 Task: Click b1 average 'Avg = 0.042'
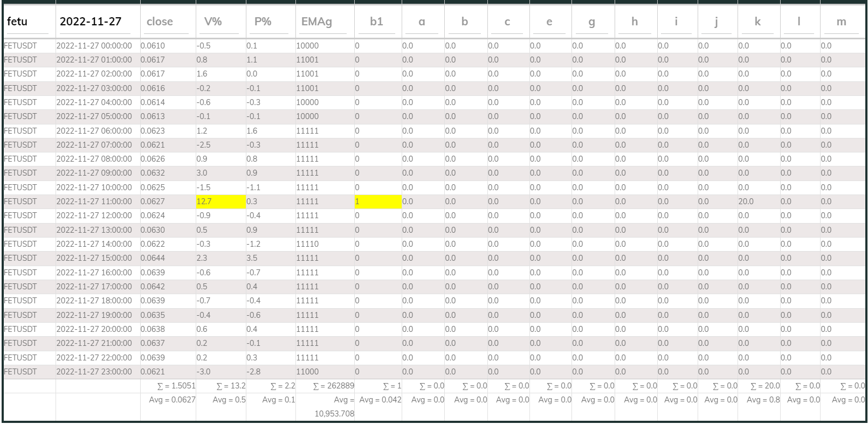tap(380, 400)
